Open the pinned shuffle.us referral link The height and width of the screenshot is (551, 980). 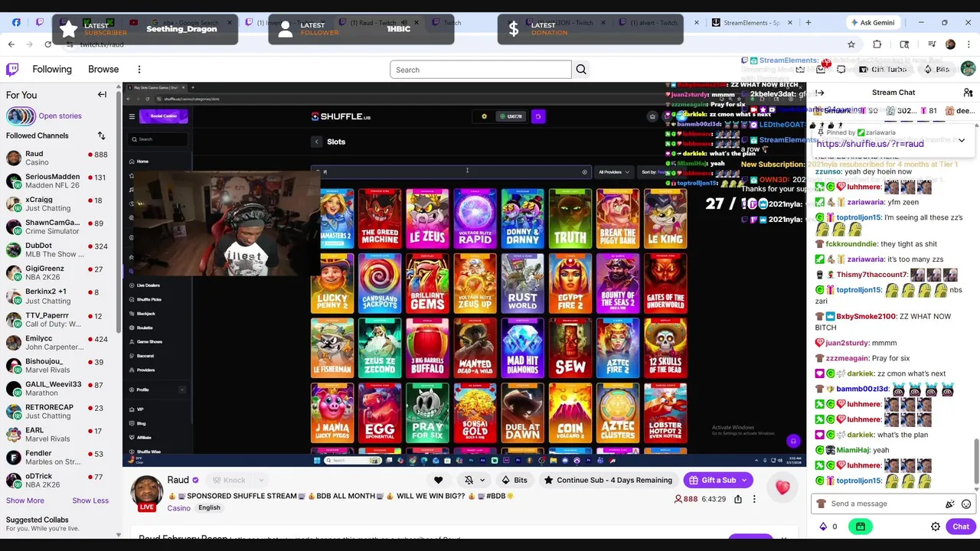click(870, 144)
